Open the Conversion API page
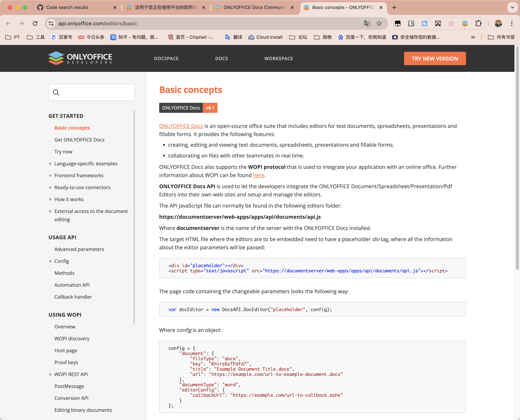The height and width of the screenshot is (420, 520). click(x=71, y=398)
